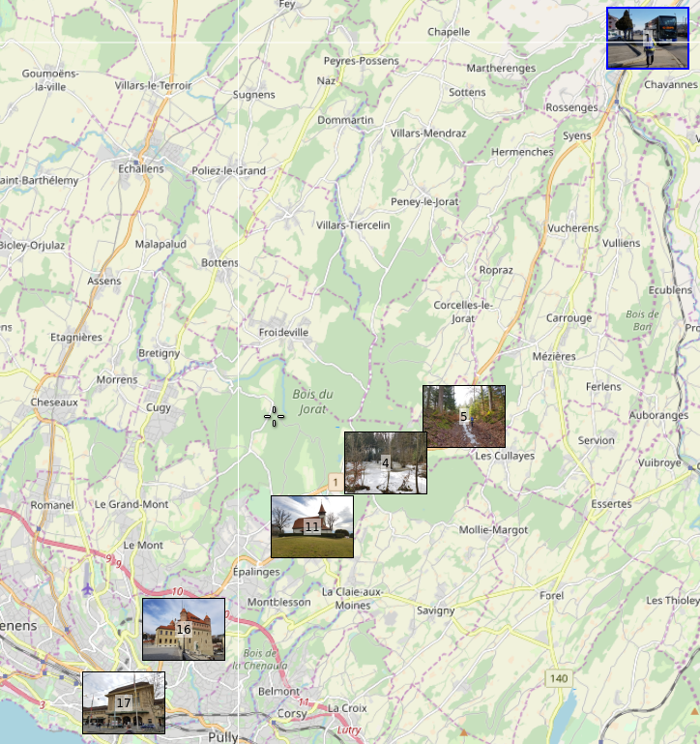Open the station building thumbnail numbered 17
700x744 pixels.
coord(123,702)
